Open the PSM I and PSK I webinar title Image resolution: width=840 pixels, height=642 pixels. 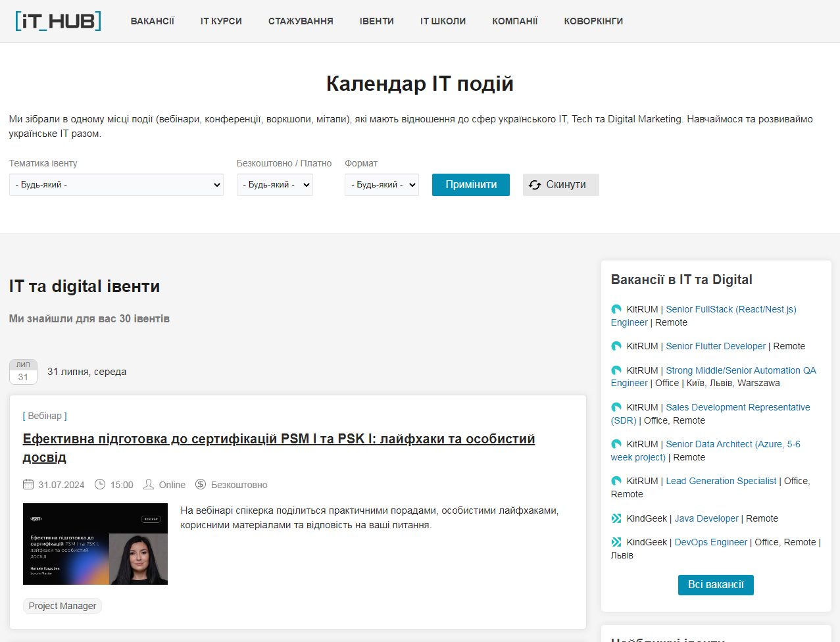[278, 439]
